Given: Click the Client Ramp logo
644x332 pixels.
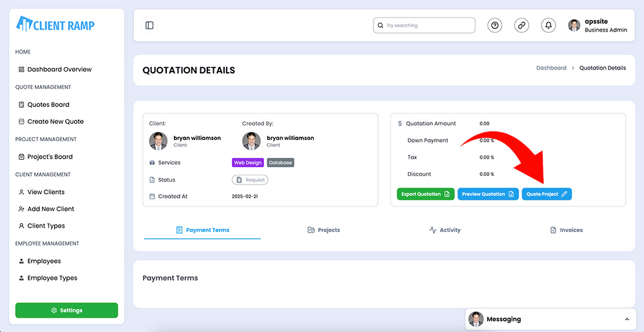Looking at the screenshot, I should 55,24.
